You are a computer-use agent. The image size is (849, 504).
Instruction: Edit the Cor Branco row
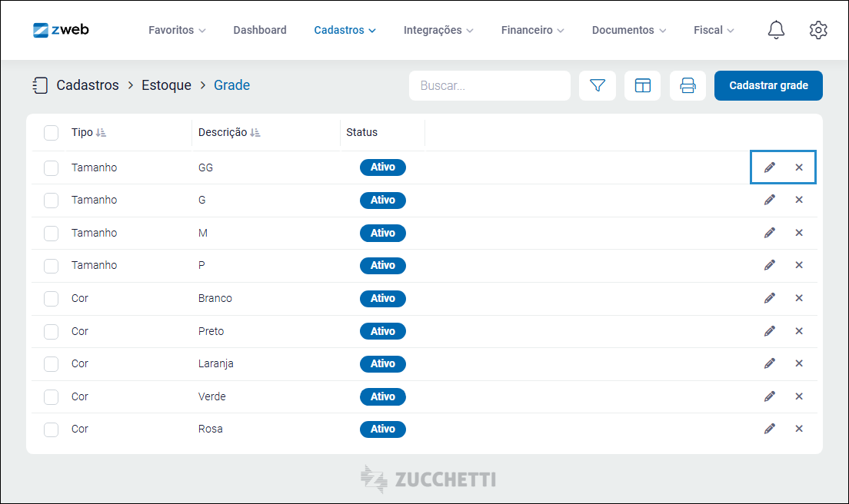point(769,298)
